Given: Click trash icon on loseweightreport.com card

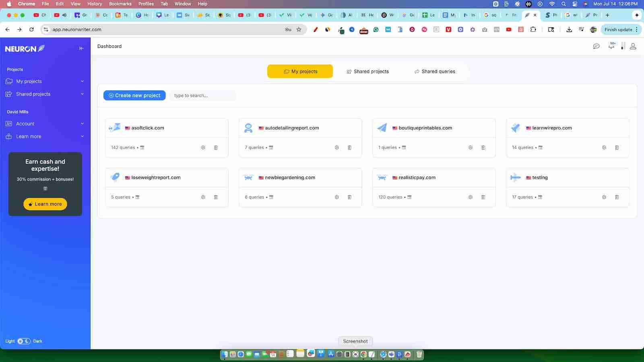Looking at the screenshot, I should [216, 197].
